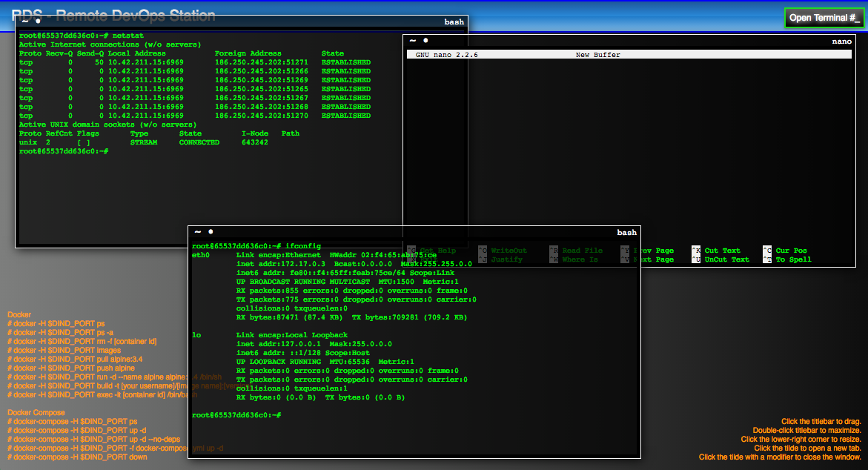Click the dot icon in ifconfig bash window titlebar
This screenshot has width=868, height=470.
pyautogui.click(x=211, y=232)
